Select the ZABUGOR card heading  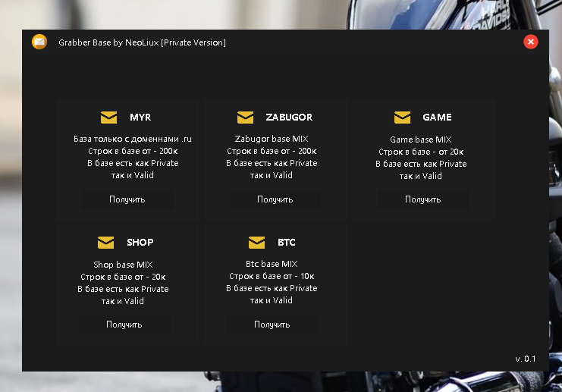tap(289, 118)
